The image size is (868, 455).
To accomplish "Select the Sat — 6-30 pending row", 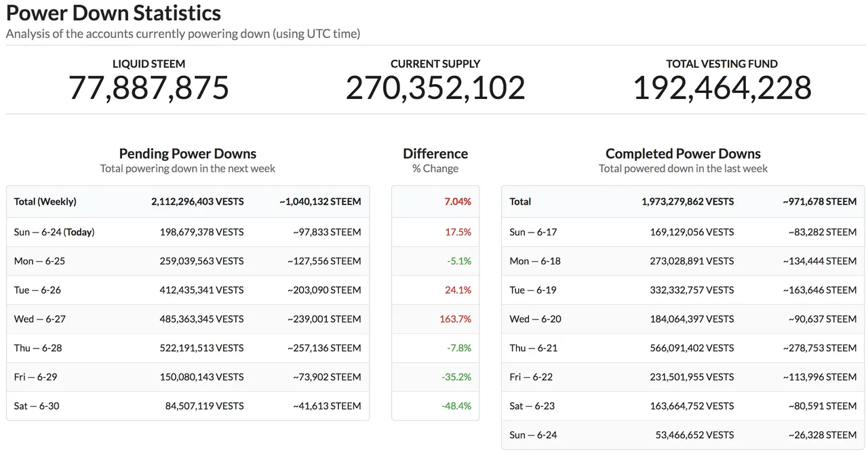I will pyautogui.click(x=188, y=406).
